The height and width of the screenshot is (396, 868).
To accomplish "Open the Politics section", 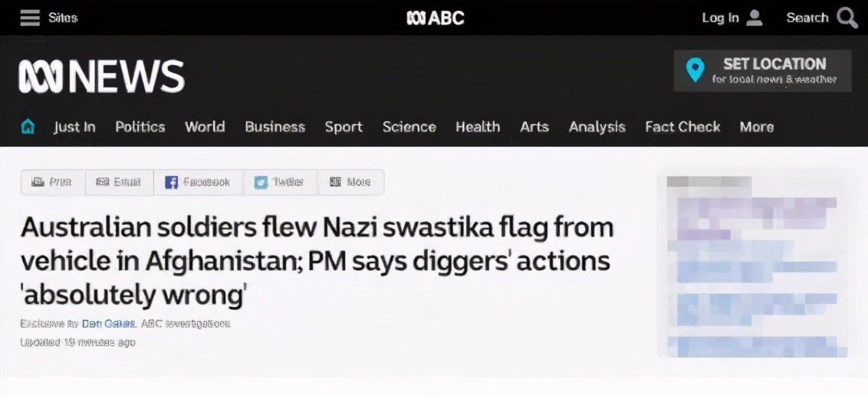I will coord(140,127).
